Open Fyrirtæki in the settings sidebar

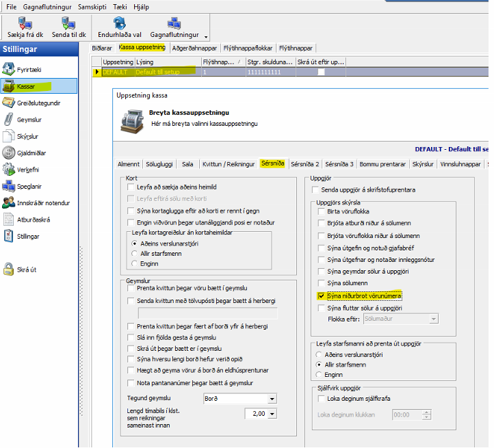(10, 69)
